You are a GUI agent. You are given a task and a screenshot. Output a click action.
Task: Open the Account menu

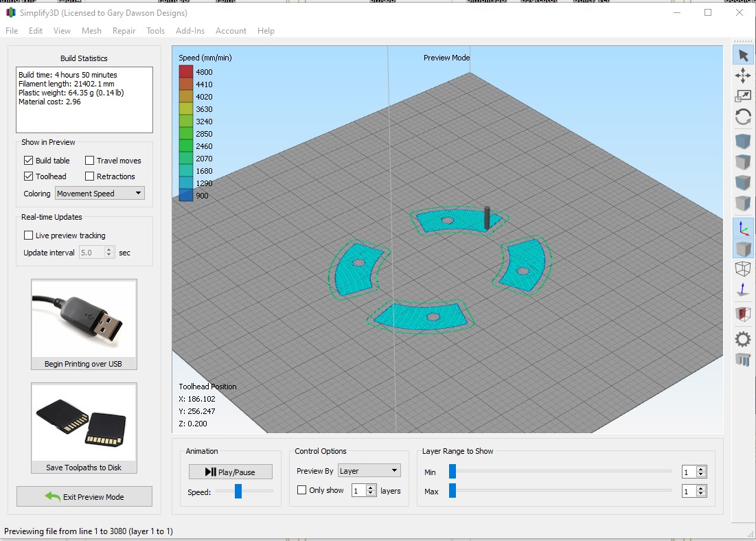click(x=231, y=31)
